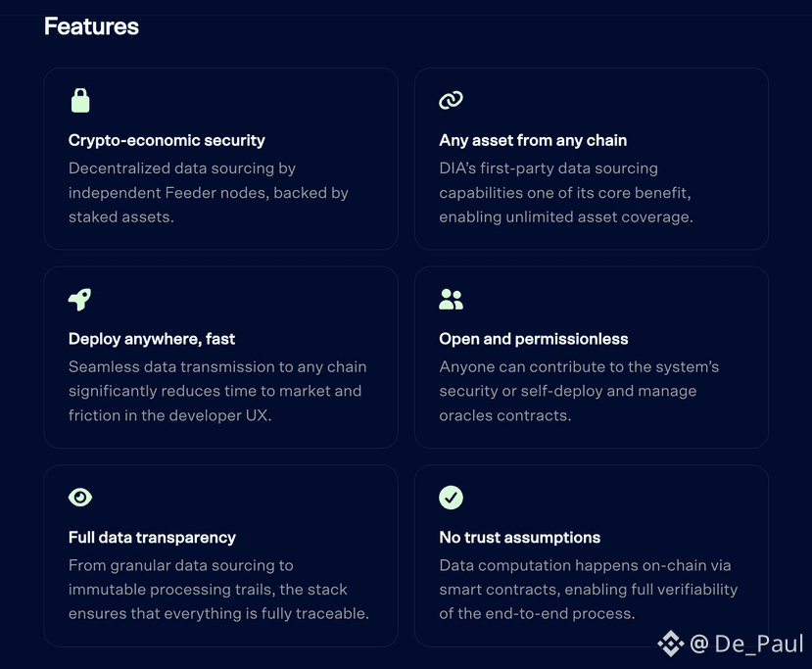This screenshot has width=812, height=669.
Task: Click the eye icon for Full data transparency
Action: click(x=80, y=498)
